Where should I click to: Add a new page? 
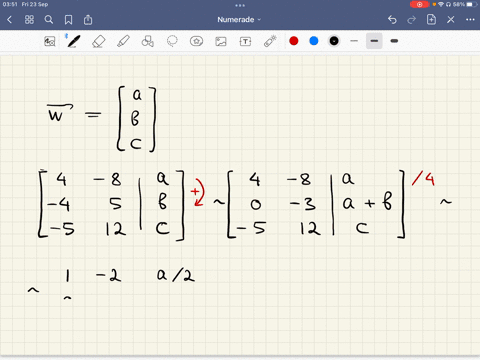(431, 19)
